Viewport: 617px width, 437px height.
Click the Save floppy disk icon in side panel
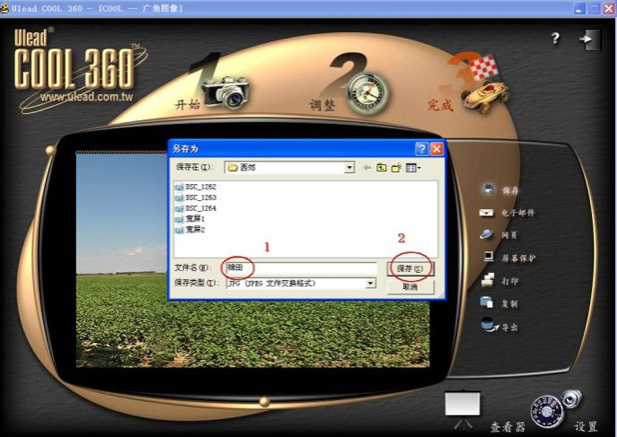coord(488,189)
